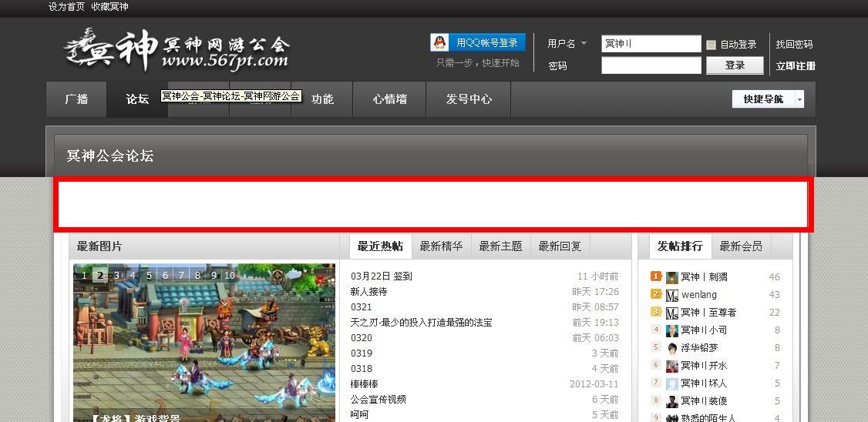Image resolution: width=868 pixels, height=422 pixels.
Task: Click the 找回密码 link
Action: pyautogui.click(x=794, y=44)
